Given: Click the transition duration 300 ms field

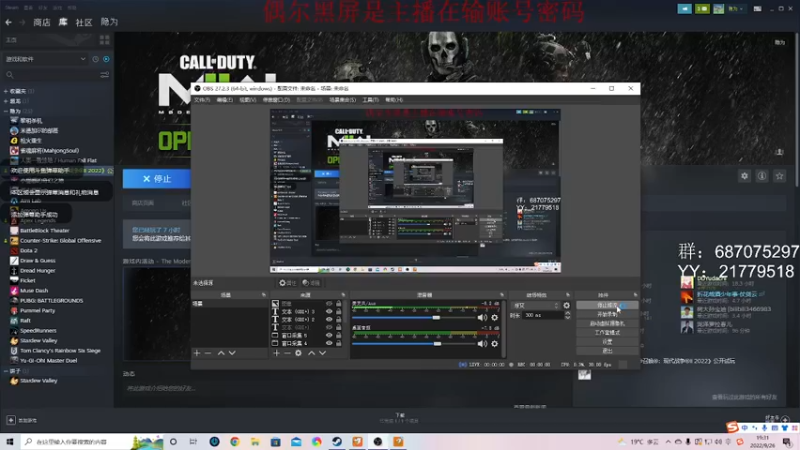Looking at the screenshot, I should pyautogui.click(x=543, y=315).
